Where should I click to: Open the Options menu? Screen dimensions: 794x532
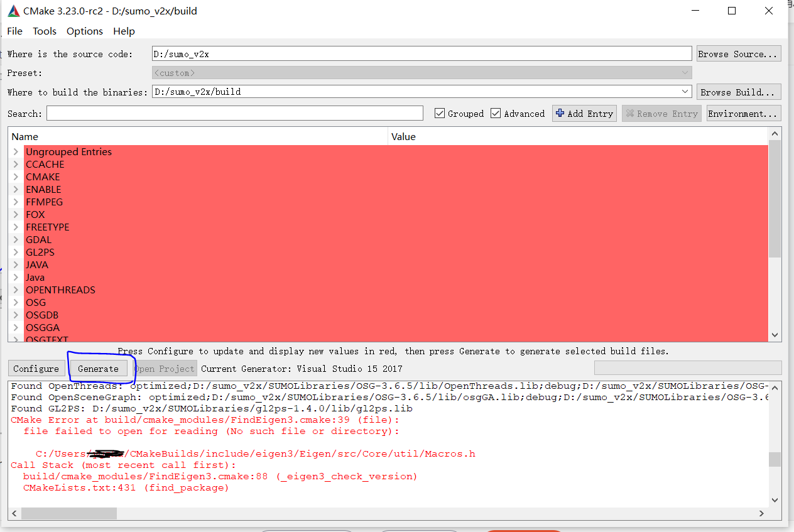pyautogui.click(x=85, y=31)
